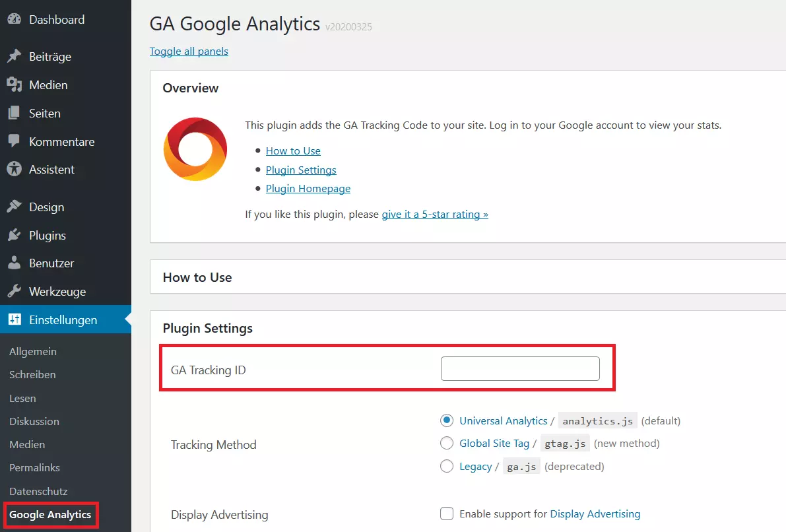Enable Display Advertising support checkbox

click(x=447, y=514)
